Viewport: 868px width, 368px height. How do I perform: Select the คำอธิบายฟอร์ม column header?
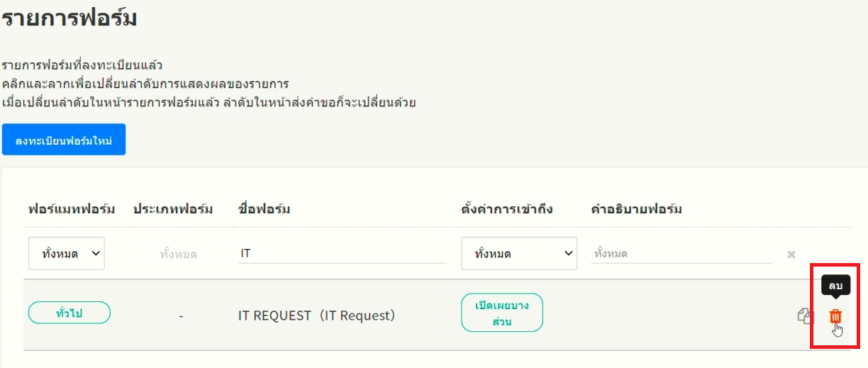tap(636, 209)
